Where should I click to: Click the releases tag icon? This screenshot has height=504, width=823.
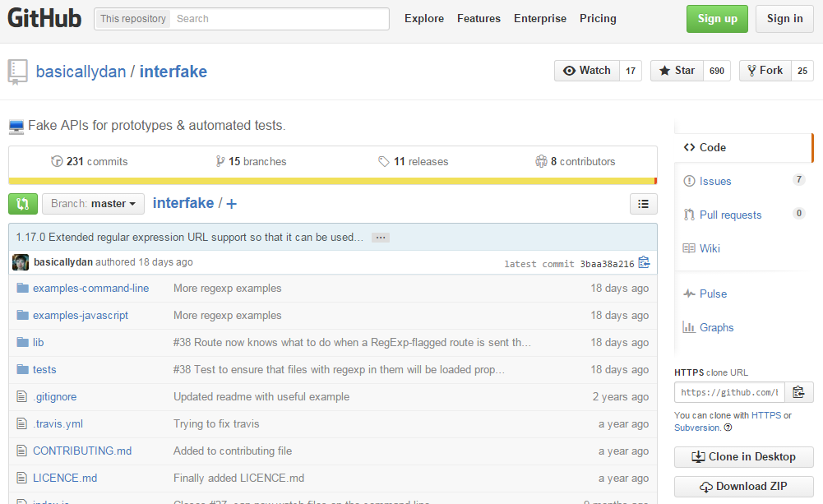[384, 161]
